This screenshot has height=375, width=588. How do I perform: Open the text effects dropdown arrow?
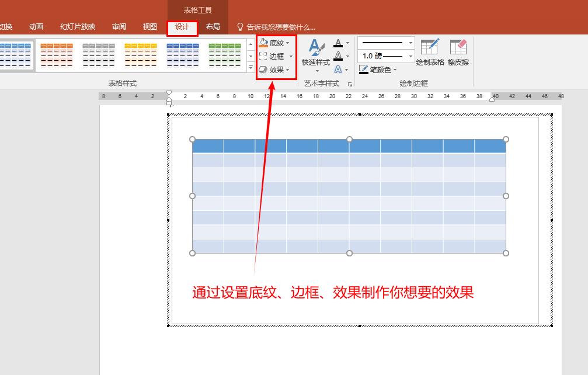coord(347,70)
